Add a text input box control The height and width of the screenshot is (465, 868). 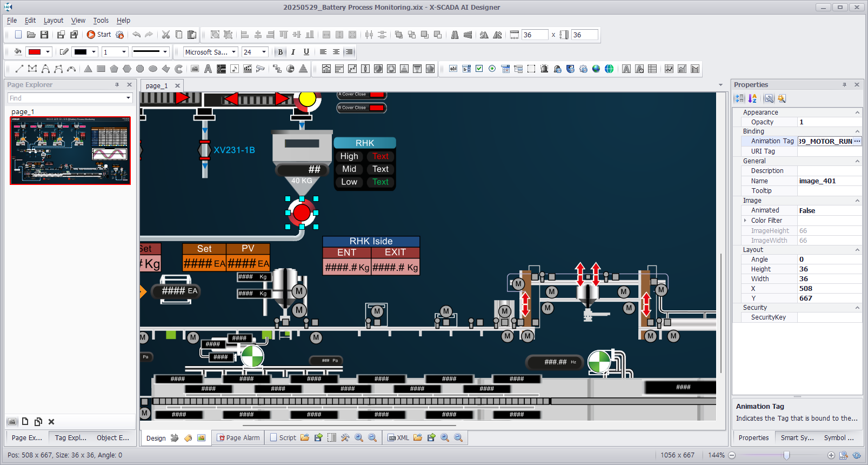pos(453,69)
